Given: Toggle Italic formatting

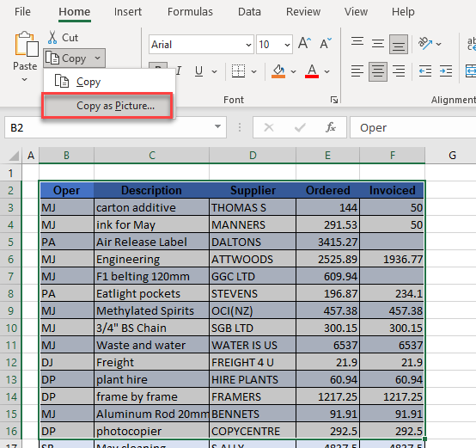Looking at the screenshot, I should 179,71.
